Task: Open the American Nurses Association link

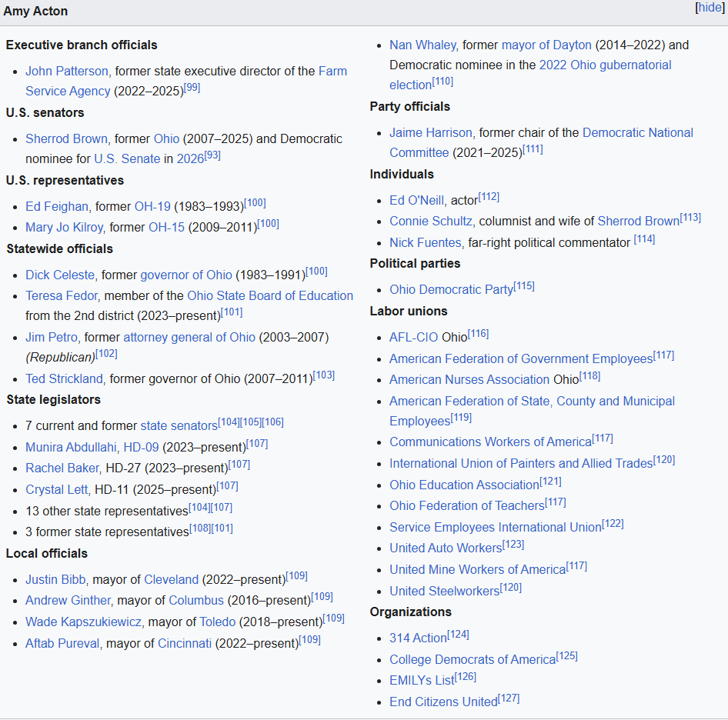Action: (469, 380)
